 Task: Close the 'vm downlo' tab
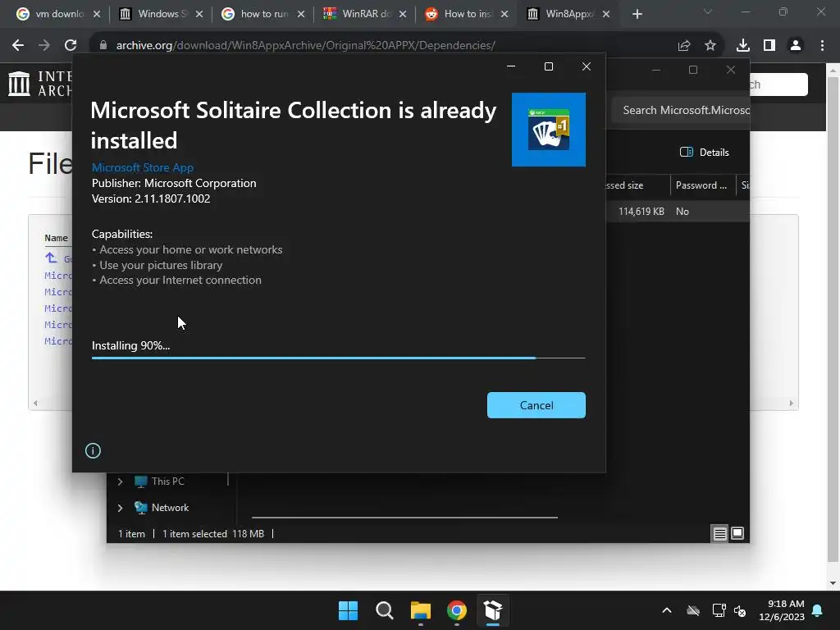(x=97, y=15)
